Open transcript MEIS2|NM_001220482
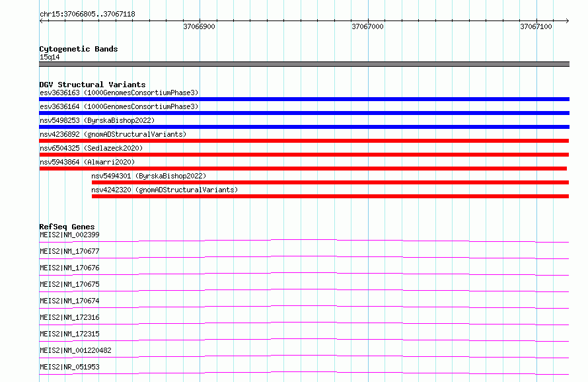588x382 pixels. pyautogui.click(x=75, y=350)
